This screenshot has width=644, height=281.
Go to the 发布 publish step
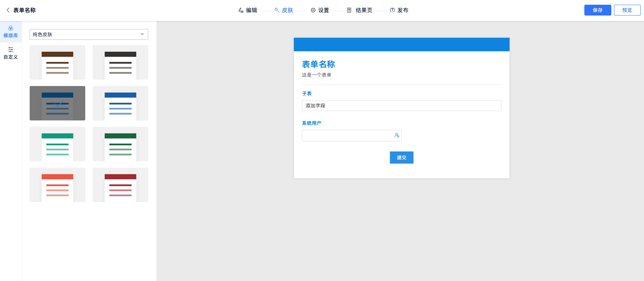point(399,10)
